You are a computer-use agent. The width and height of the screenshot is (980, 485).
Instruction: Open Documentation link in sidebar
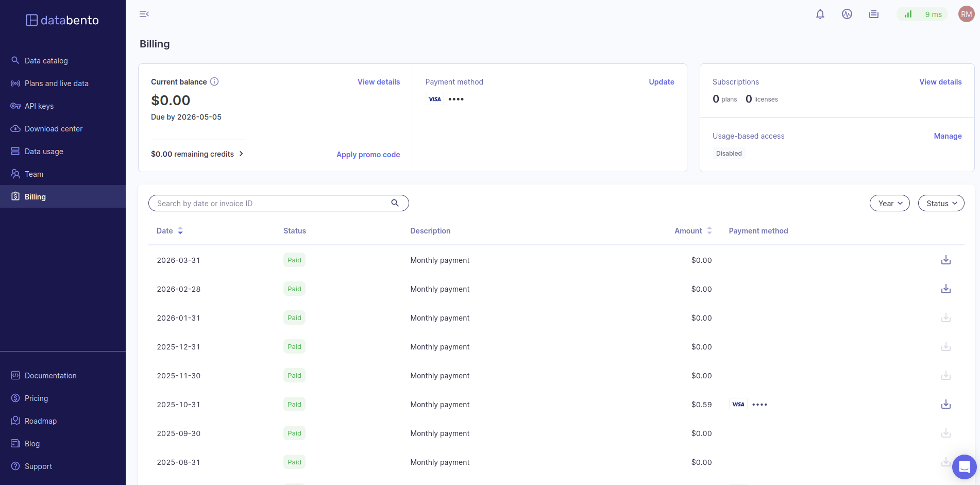63,376
